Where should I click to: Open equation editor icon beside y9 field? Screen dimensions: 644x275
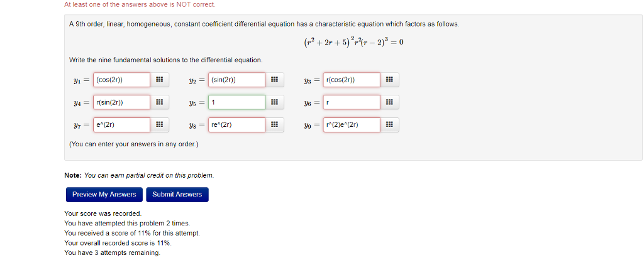pyautogui.click(x=389, y=125)
